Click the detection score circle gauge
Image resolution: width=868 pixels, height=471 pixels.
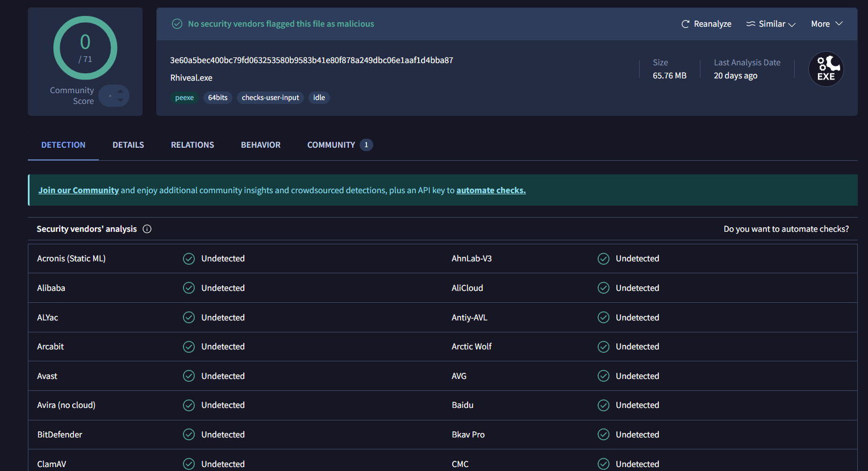(85, 48)
